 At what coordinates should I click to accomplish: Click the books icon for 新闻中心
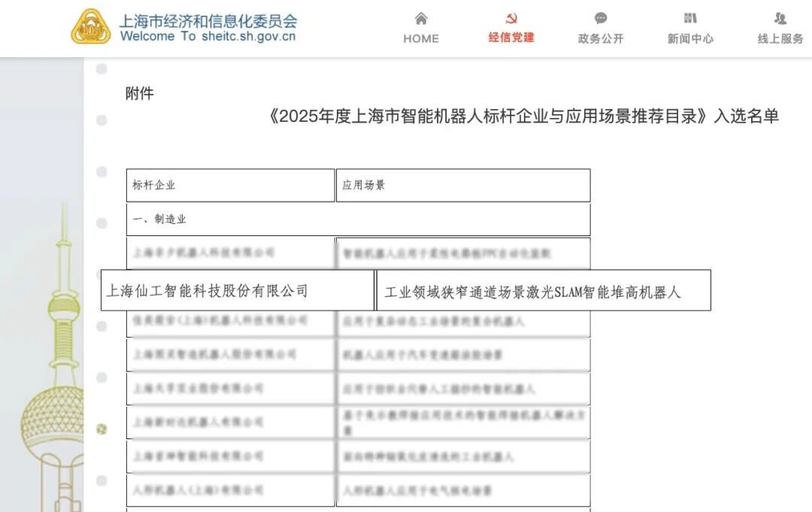click(x=690, y=19)
